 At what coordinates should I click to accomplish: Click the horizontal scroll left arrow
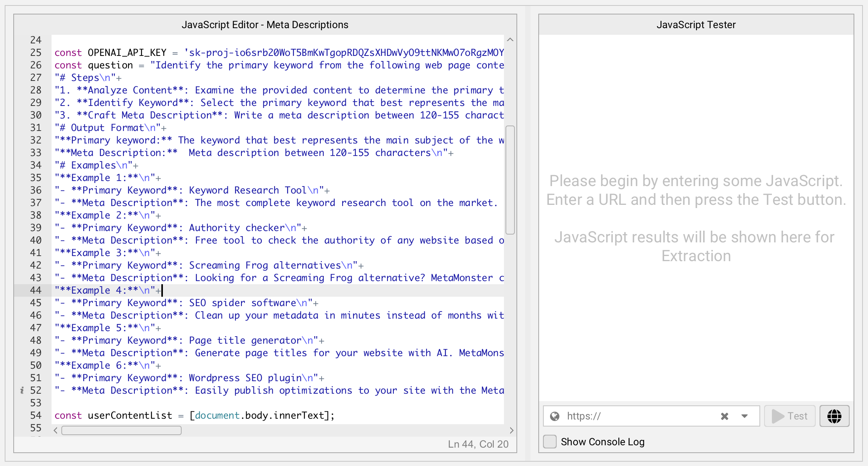pyautogui.click(x=56, y=430)
